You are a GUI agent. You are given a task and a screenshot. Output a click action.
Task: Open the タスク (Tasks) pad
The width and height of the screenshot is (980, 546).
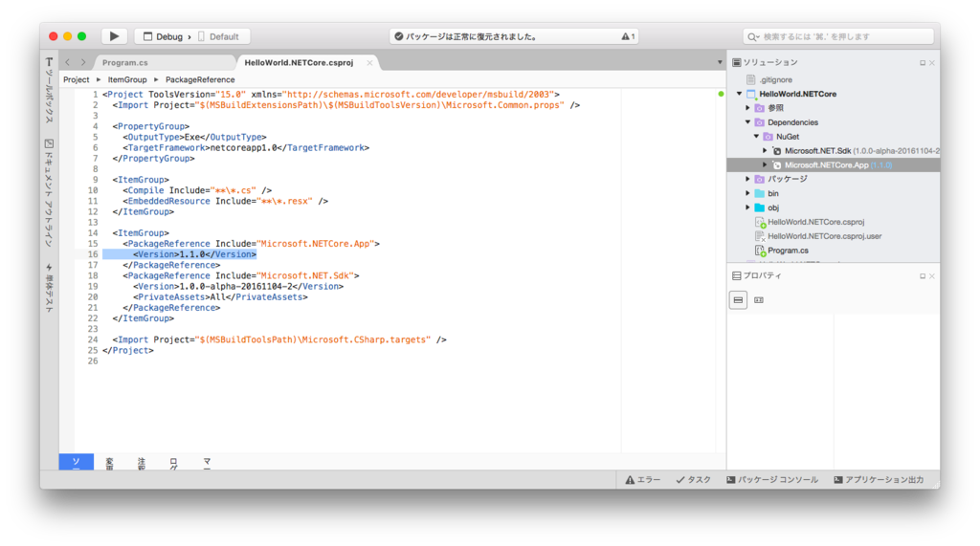(x=693, y=480)
